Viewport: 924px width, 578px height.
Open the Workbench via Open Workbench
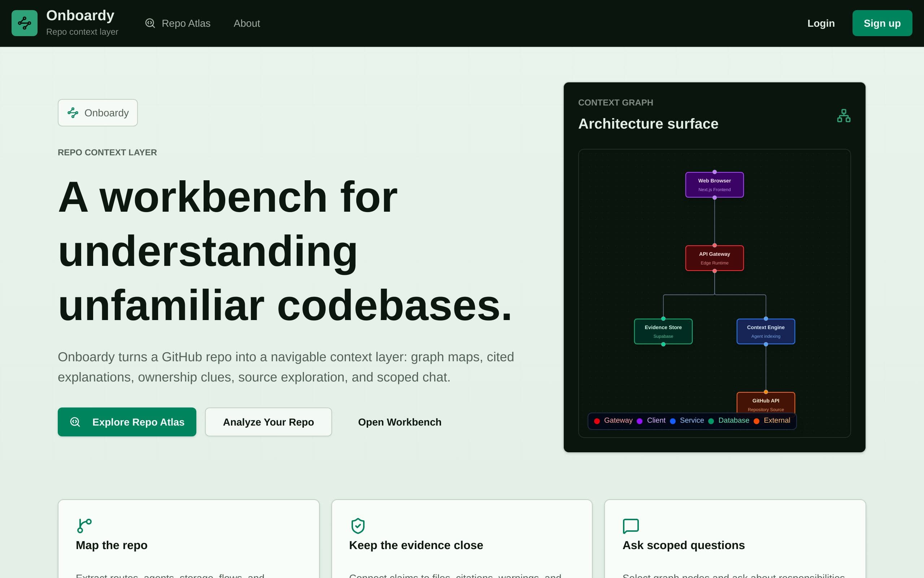tap(400, 422)
